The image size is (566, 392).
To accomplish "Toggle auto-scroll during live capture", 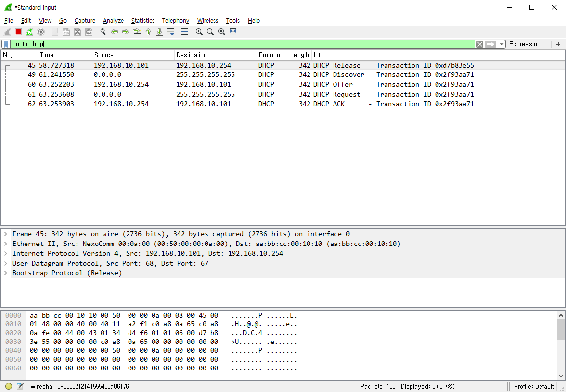I will click(171, 32).
